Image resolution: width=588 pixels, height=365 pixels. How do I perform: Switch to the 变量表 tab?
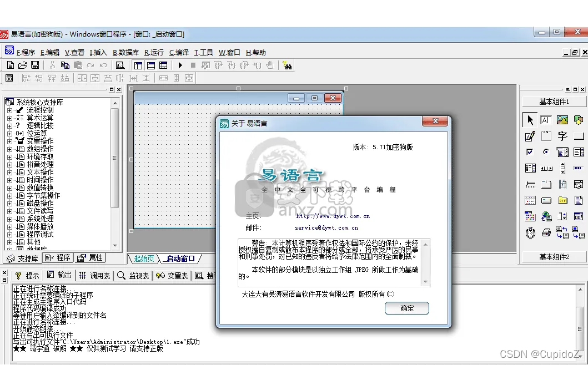[172, 276]
